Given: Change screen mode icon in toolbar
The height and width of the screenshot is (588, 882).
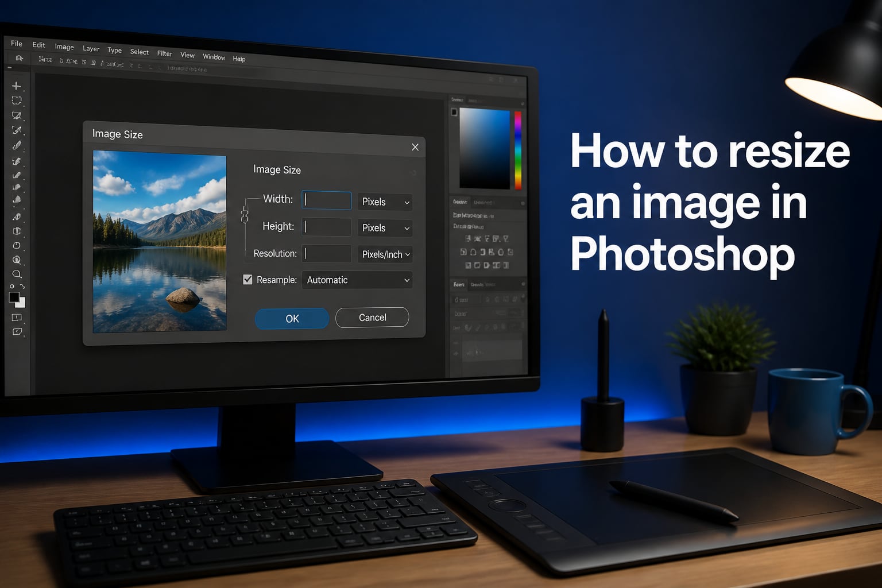Looking at the screenshot, I should tap(17, 332).
